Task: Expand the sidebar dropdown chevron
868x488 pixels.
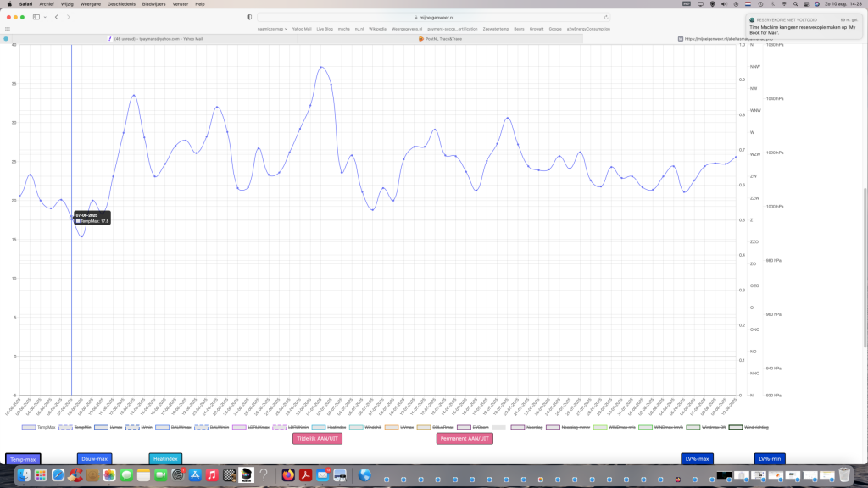Action: [45, 17]
